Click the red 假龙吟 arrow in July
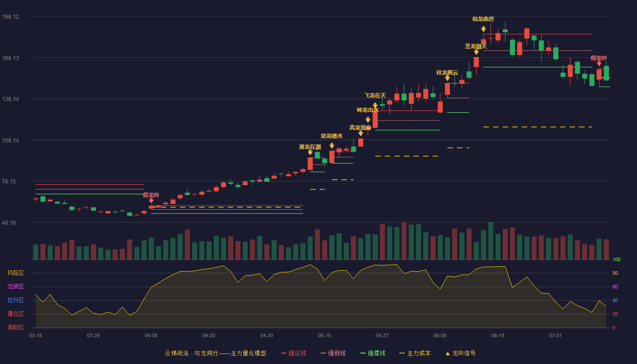637x364 pixels. pyautogui.click(x=599, y=64)
